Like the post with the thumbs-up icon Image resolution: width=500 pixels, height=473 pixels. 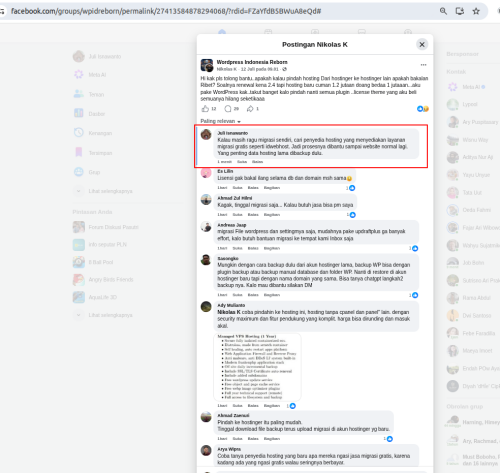pos(205,109)
